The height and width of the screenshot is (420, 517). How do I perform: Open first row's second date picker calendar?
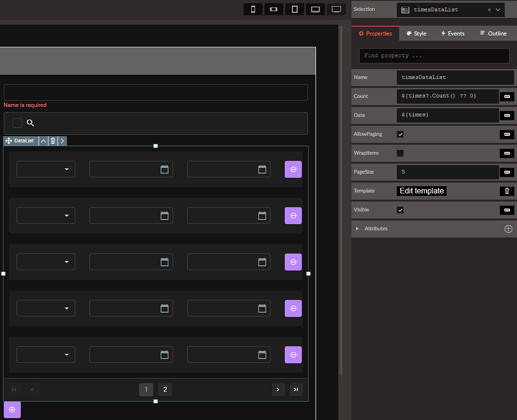tap(262, 170)
